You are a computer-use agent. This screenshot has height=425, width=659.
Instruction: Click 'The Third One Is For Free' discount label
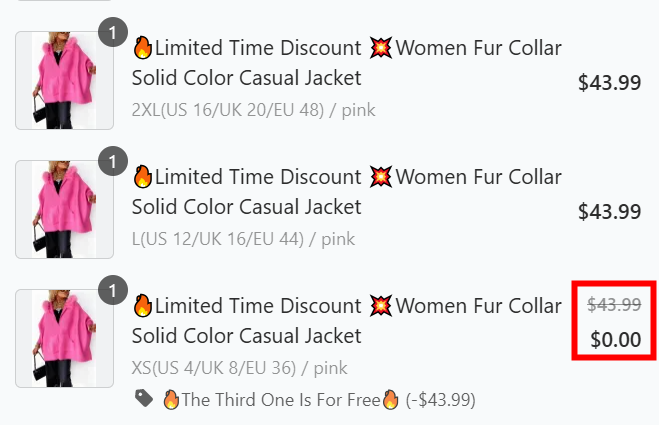(x=280, y=400)
